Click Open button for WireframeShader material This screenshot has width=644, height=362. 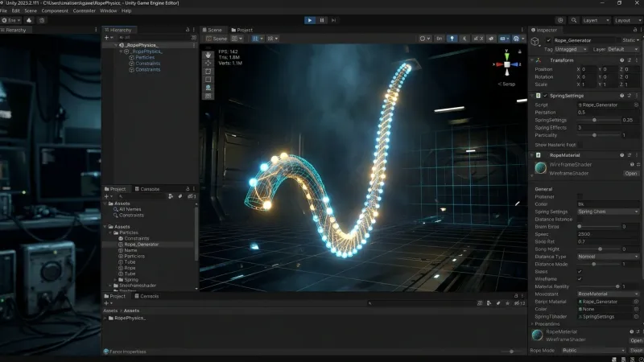coord(631,174)
